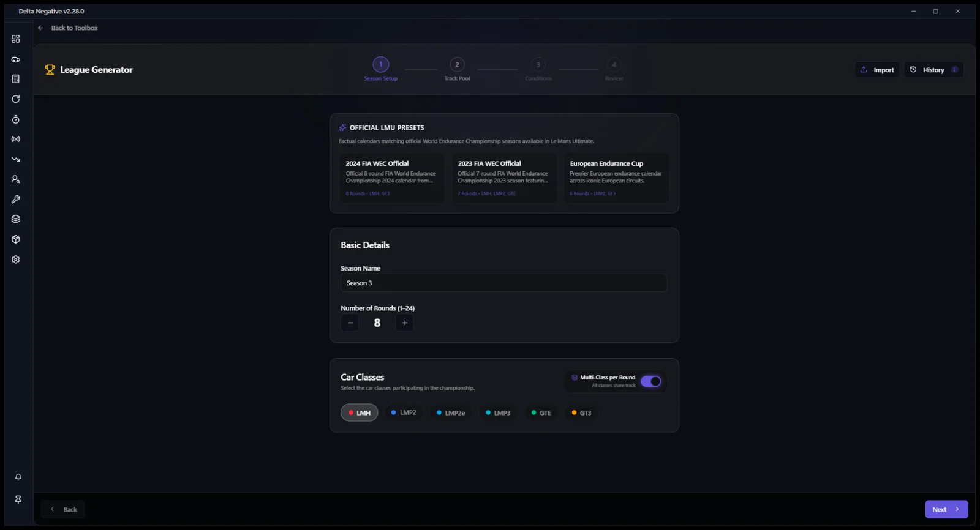Image resolution: width=980 pixels, height=530 pixels.
Task: Toggle the LMP2 car class chip
Action: click(x=404, y=413)
